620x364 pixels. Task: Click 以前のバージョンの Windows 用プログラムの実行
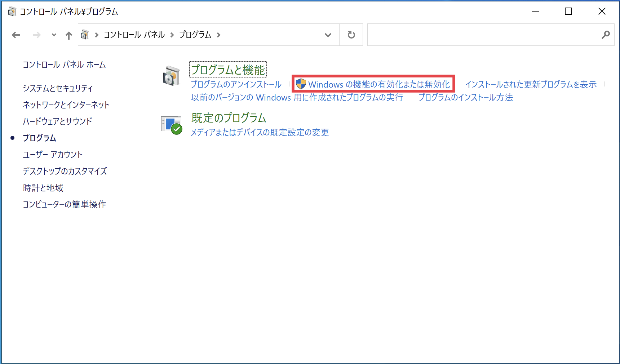pos(297,97)
